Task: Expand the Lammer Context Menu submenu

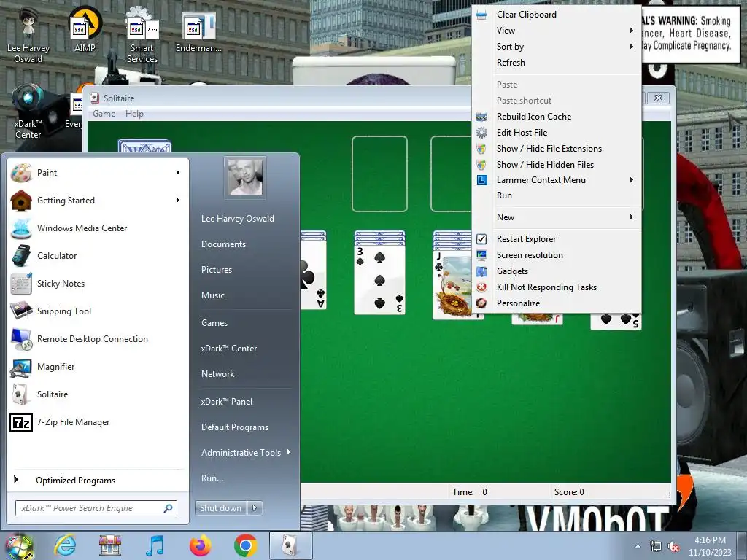Action: pyautogui.click(x=557, y=180)
